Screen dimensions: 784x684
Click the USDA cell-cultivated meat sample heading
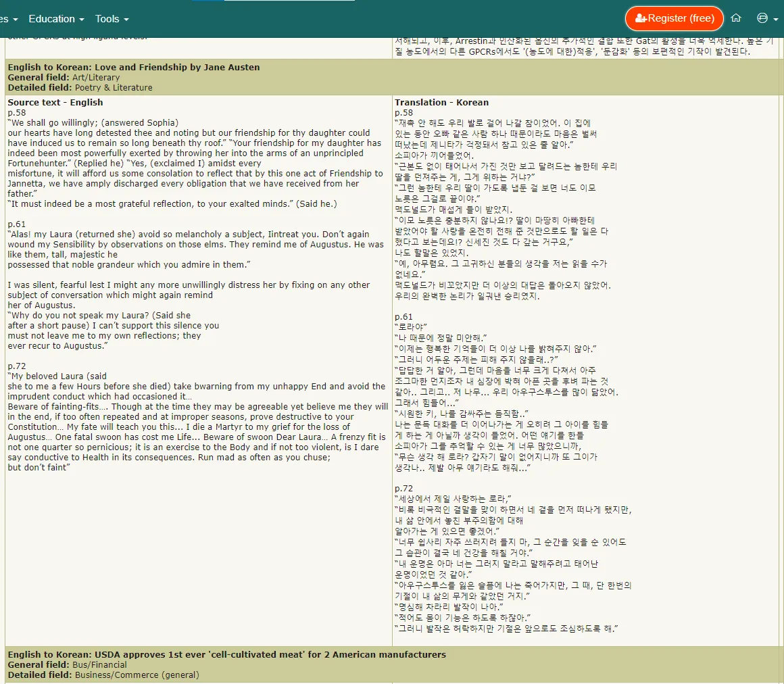click(x=226, y=654)
